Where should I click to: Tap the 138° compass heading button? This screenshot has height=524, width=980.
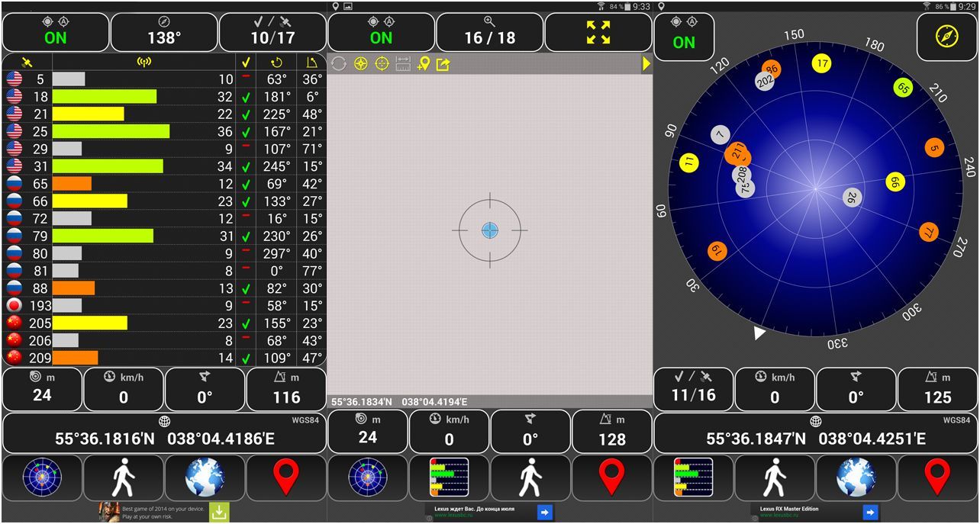164,32
